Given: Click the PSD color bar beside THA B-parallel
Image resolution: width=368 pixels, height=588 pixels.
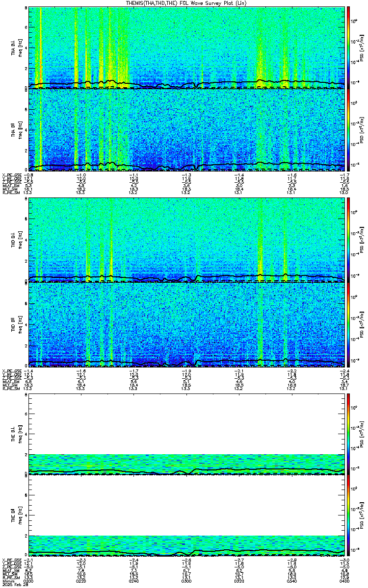Looking at the screenshot, I should click(x=348, y=129).
